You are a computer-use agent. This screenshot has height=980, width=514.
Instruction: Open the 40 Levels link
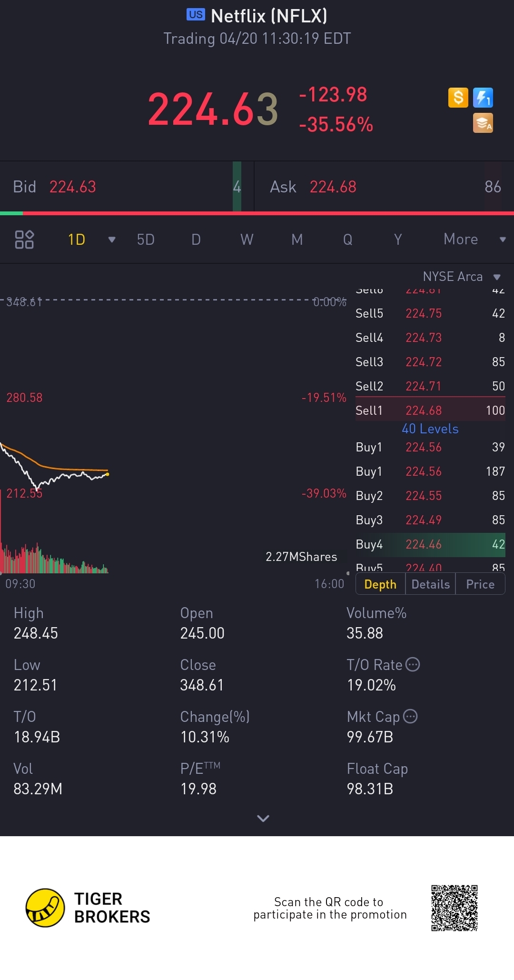click(430, 429)
